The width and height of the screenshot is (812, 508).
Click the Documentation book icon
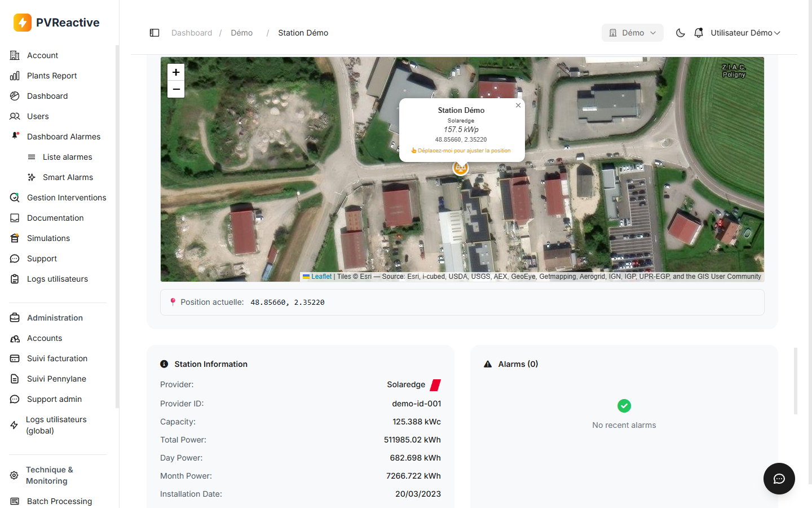[15, 218]
